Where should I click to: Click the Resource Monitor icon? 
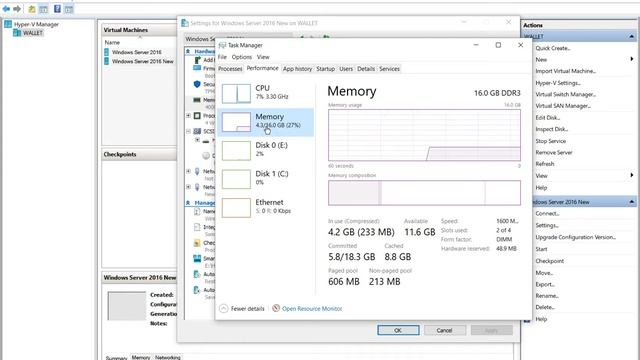coord(276,308)
